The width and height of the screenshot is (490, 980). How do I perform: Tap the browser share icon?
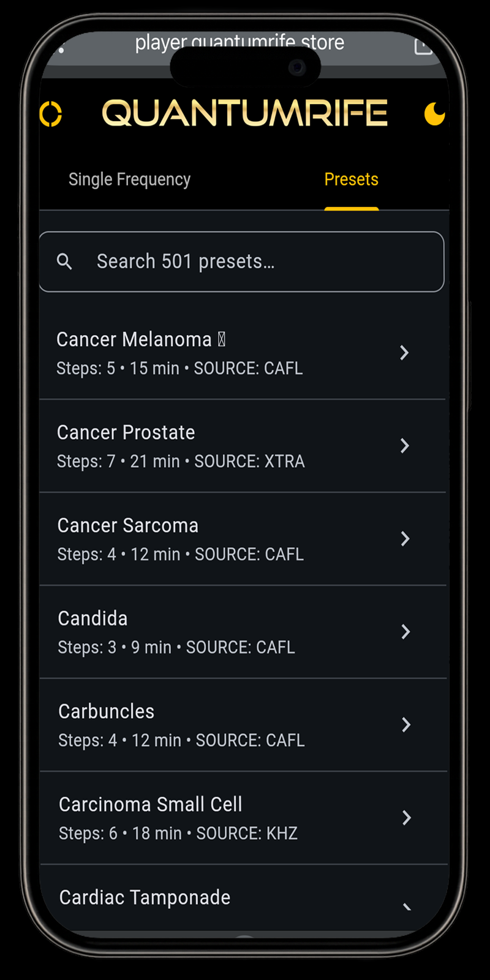(x=423, y=46)
